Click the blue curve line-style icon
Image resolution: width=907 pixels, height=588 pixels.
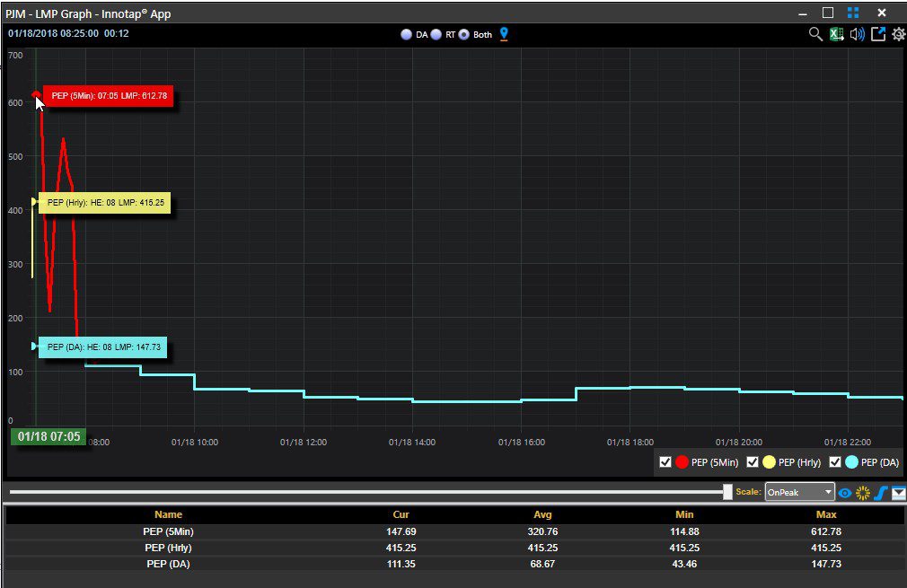(x=880, y=493)
